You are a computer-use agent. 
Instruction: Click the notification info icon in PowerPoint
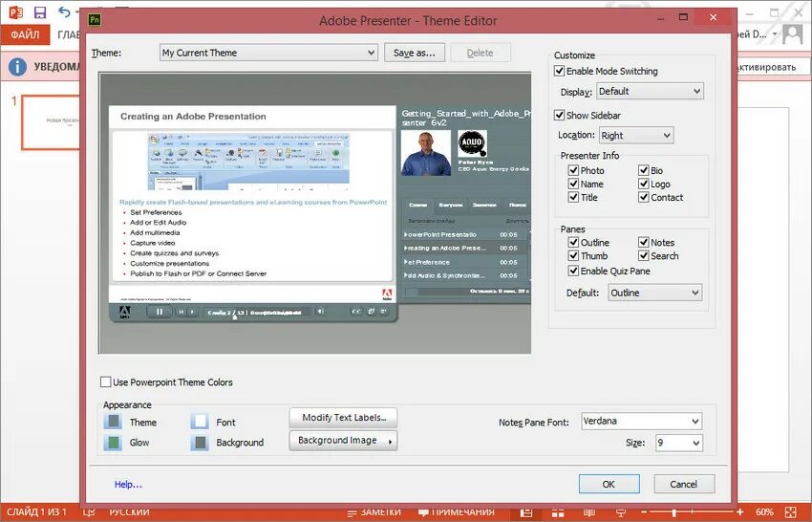pyautogui.click(x=17, y=67)
